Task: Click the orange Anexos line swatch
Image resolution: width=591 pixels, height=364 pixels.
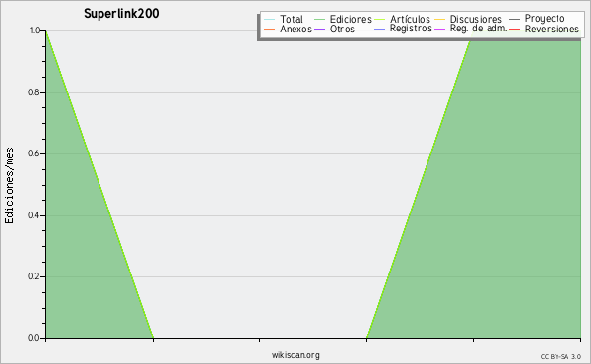Action: click(270, 29)
